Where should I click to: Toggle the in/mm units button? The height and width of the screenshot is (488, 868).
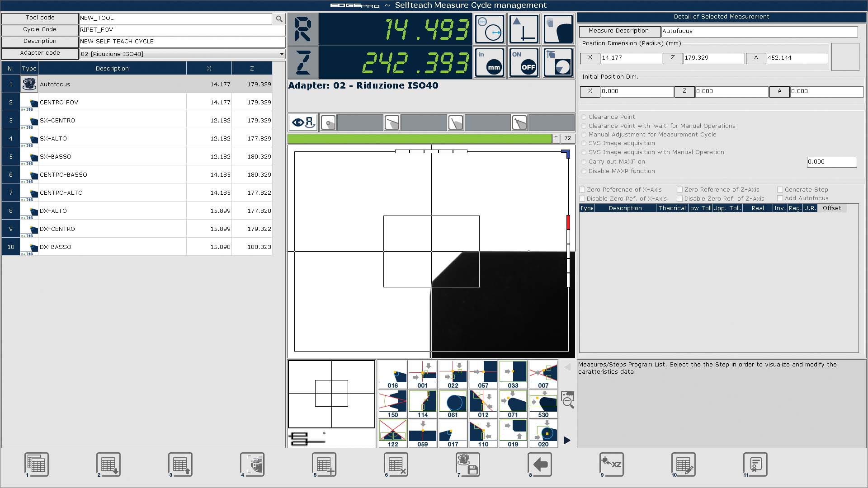tap(490, 63)
